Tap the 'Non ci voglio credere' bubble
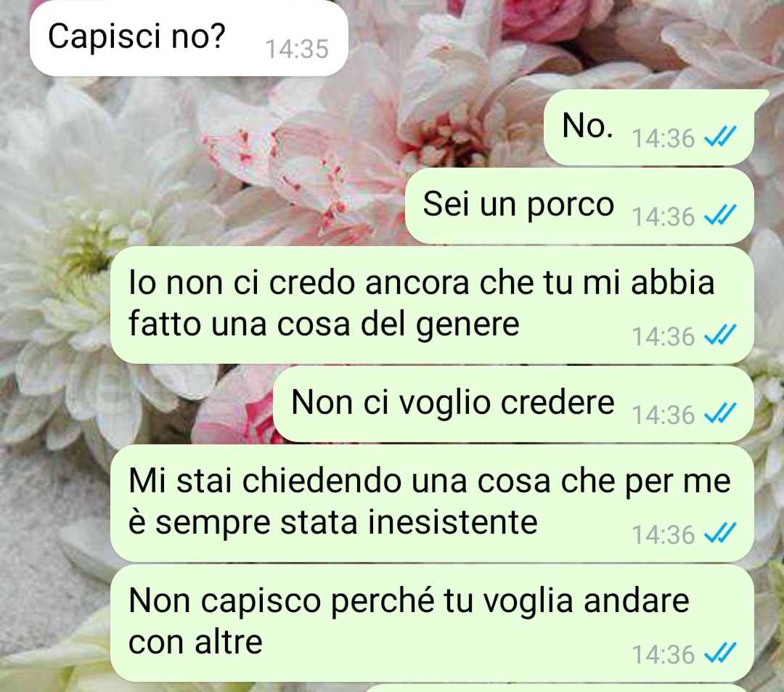Image resolution: width=784 pixels, height=692 pixels. pyautogui.click(x=513, y=404)
